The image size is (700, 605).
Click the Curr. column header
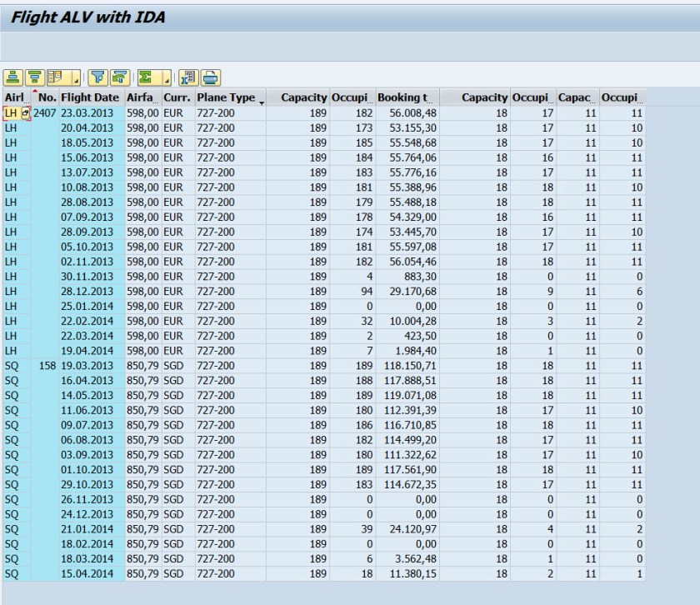click(177, 97)
